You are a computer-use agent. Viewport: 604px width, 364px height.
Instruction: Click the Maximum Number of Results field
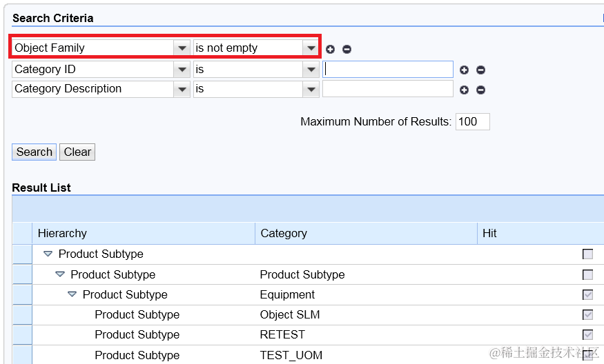[x=472, y=122]
